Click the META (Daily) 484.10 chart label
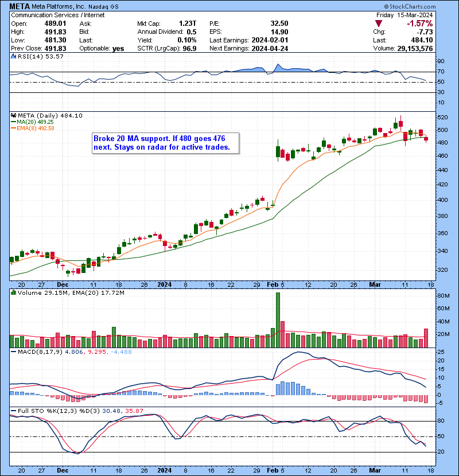Screen dimensions: 459x476 [x=50, y=115]
